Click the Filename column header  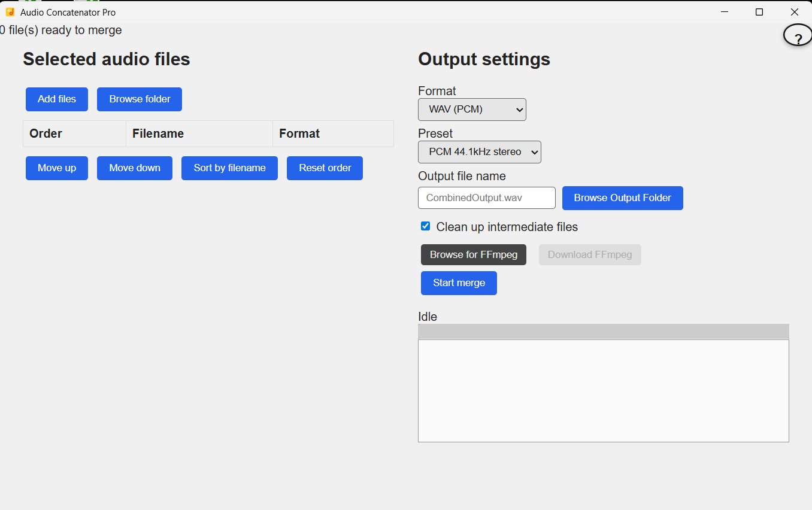(x=199, y=133)
